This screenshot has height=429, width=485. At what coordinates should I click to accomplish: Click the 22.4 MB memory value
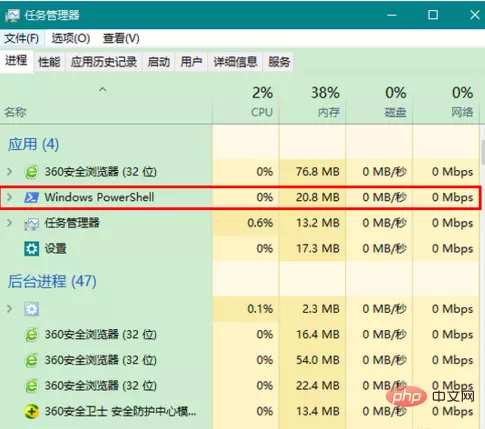tap(317, 386)
